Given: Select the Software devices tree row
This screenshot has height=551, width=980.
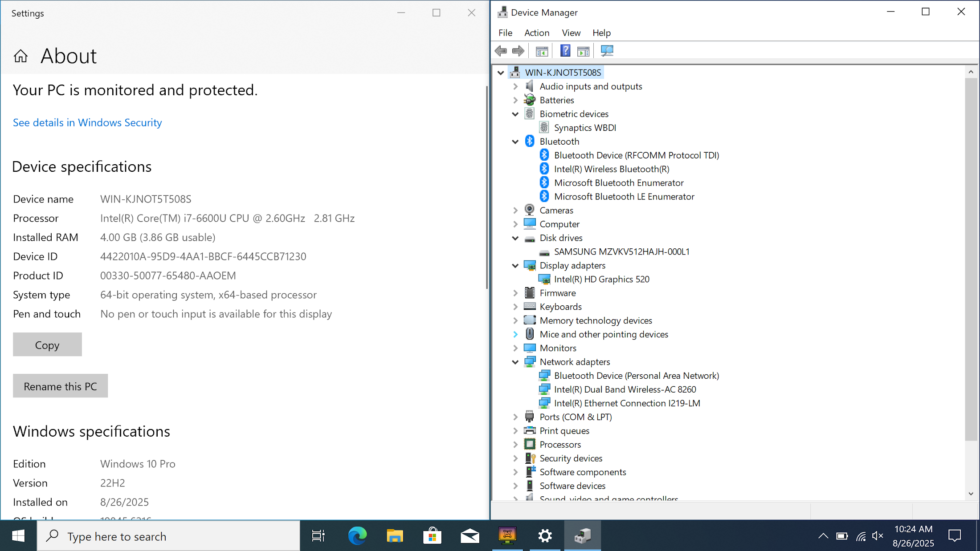Looking at the screenshot, I should pos(572,486).
